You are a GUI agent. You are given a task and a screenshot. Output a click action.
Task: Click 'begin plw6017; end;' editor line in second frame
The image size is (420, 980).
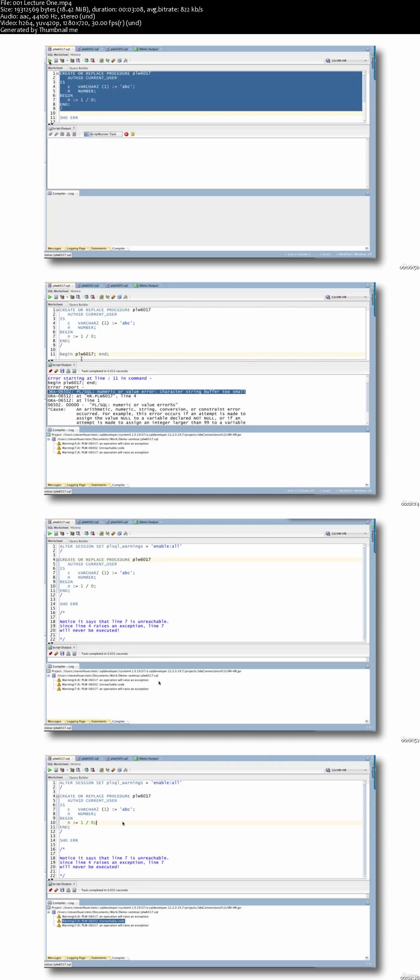[x=84, y=354]
